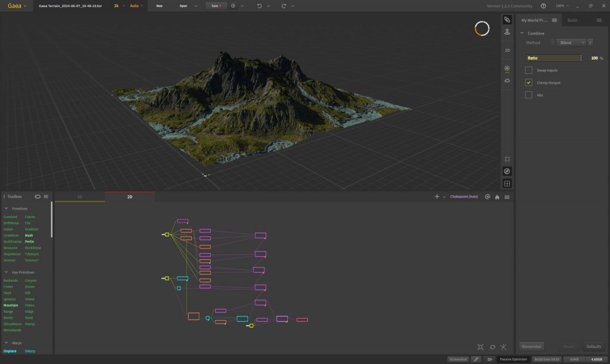Select the red output node in graph
This screenshot has width=610, height=364.
pyautogui.click(x=302, y=320)
